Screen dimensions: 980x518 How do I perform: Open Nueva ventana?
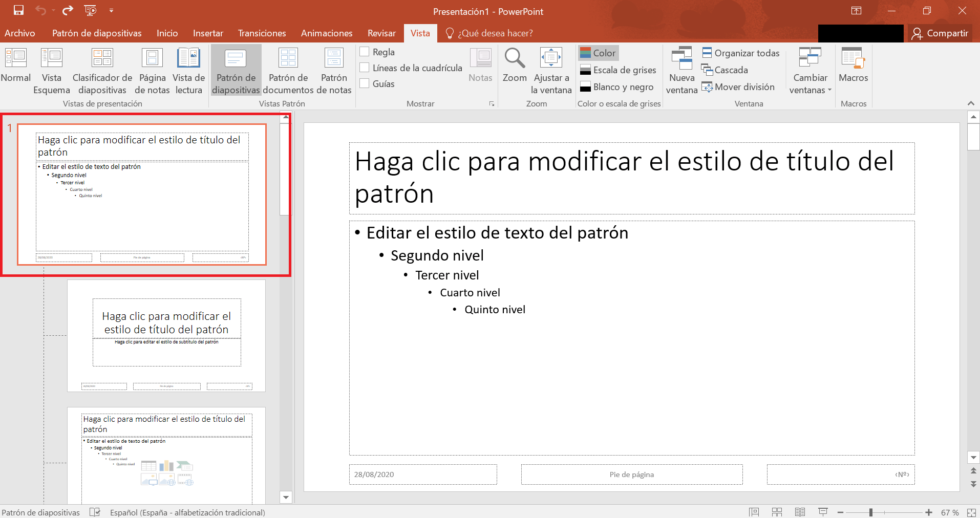tap(681, 71)
